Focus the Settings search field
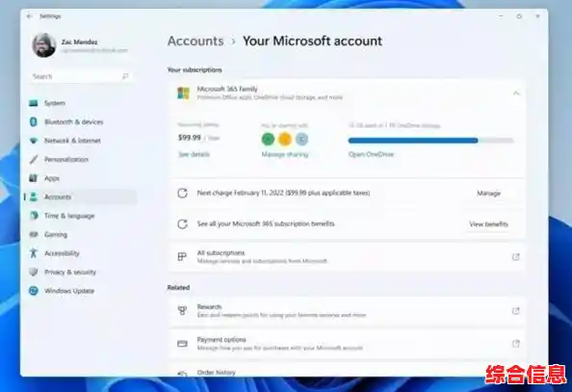The width and height of the screenshot is (572, 392). pos(81,76)
